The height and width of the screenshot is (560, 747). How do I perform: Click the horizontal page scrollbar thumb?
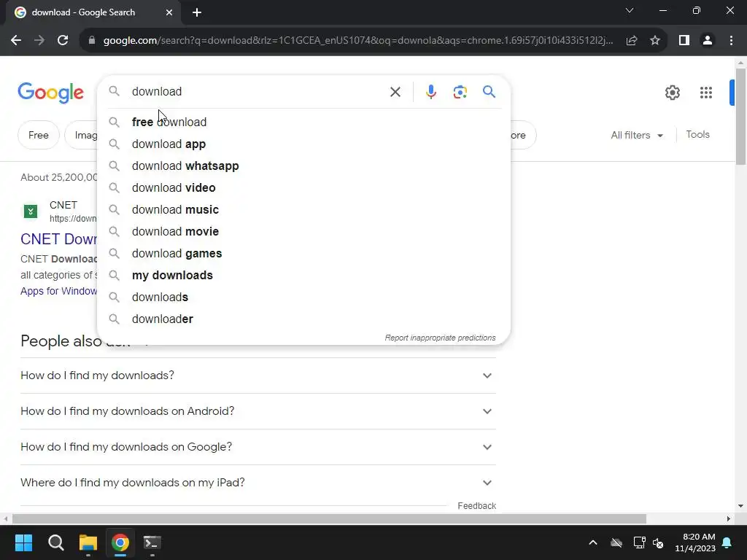click(x=329, y=518)
